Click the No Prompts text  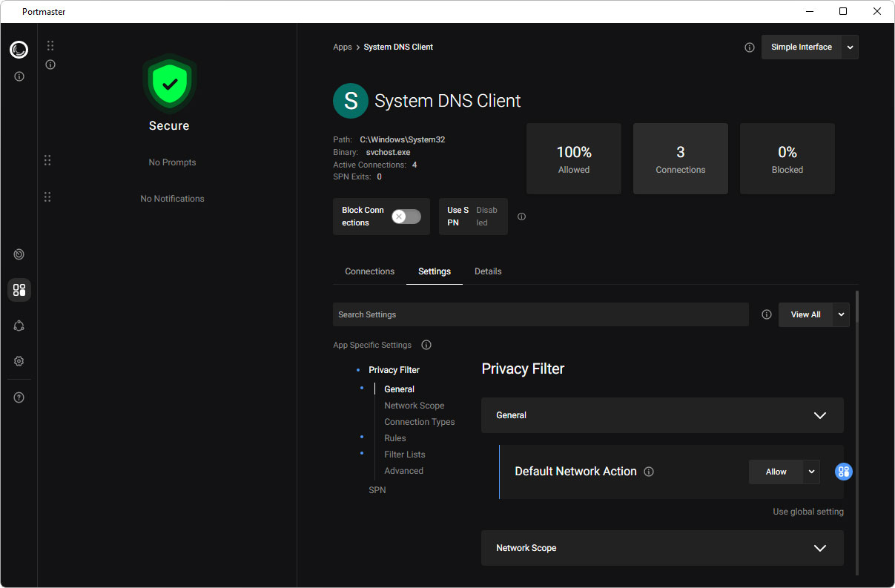pyautogui.click(x=173, y=162)
